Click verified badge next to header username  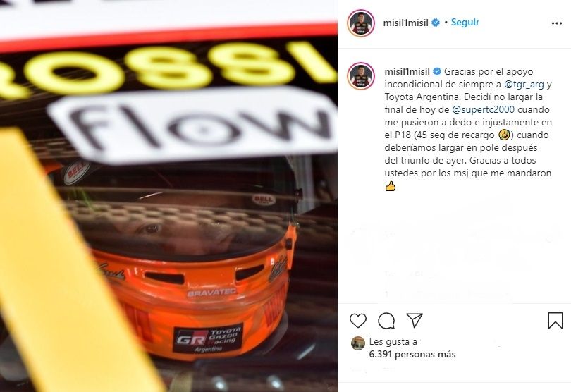(x=436, y=23)
